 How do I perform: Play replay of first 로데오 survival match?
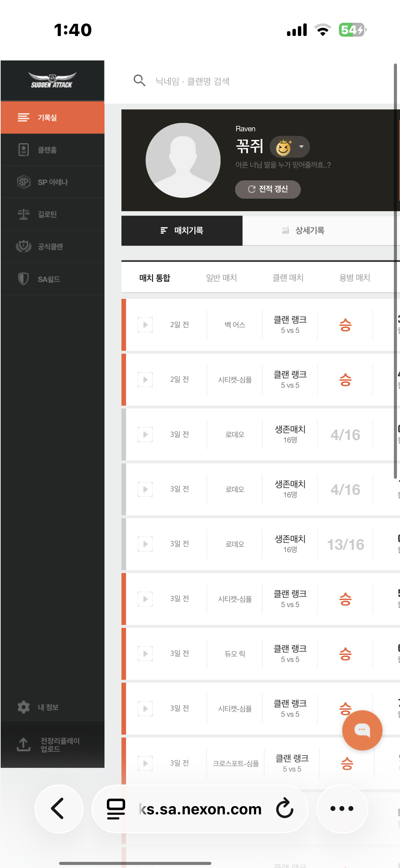[x=145, y=434]
